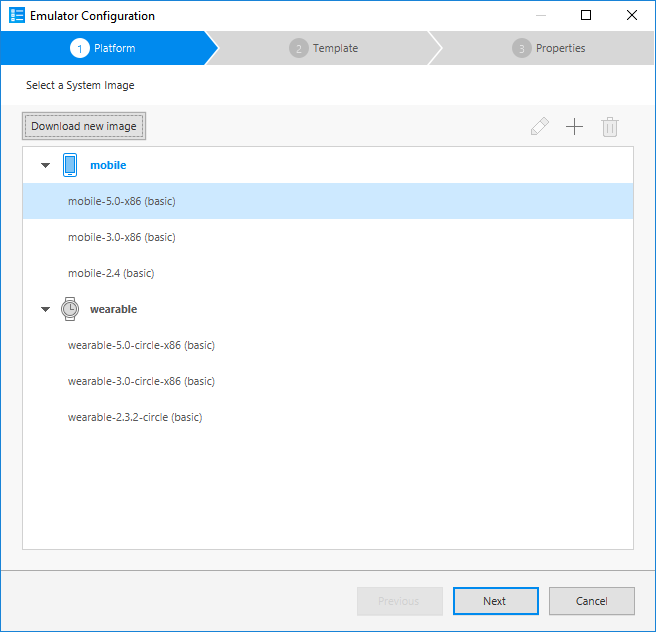Collapse the mobile platform group

point(45,166)
